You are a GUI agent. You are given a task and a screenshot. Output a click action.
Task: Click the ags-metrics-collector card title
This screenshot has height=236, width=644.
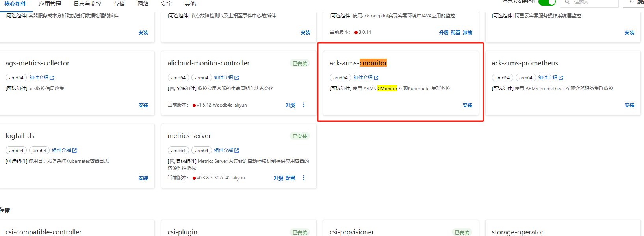pyautogui.click(x=37, y=63)
